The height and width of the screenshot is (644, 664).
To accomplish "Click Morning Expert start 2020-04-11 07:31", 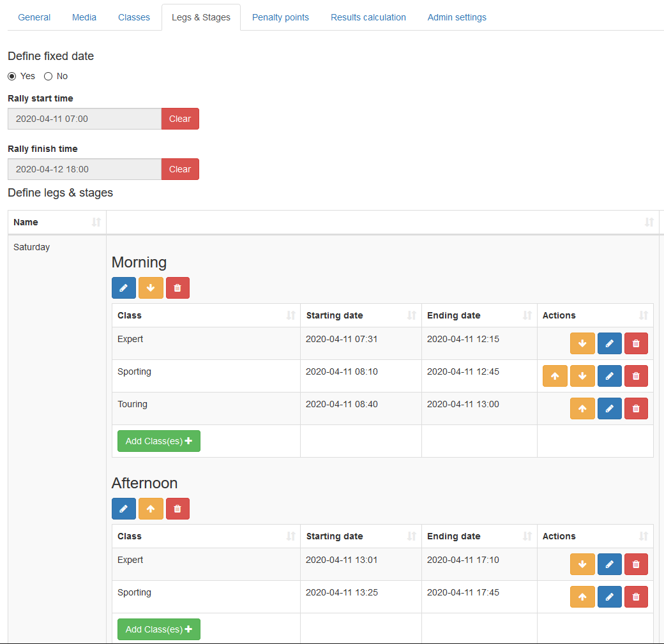I will [342, 339].
